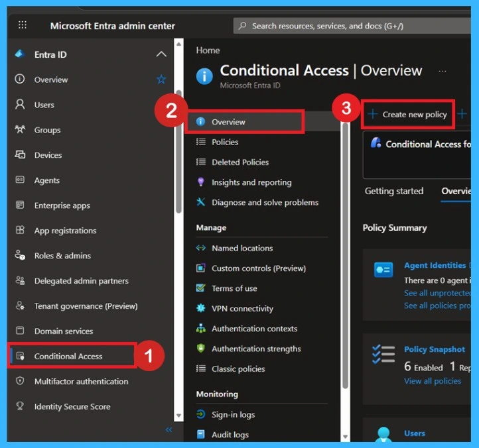The height and width of the screenshot is (448, 479).
Task: Click the Policy Snapshot link
Action: tap(435, 349)
